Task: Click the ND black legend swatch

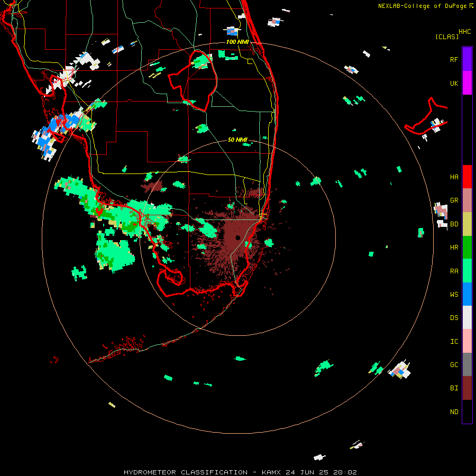Action: (x=467, y=411)
